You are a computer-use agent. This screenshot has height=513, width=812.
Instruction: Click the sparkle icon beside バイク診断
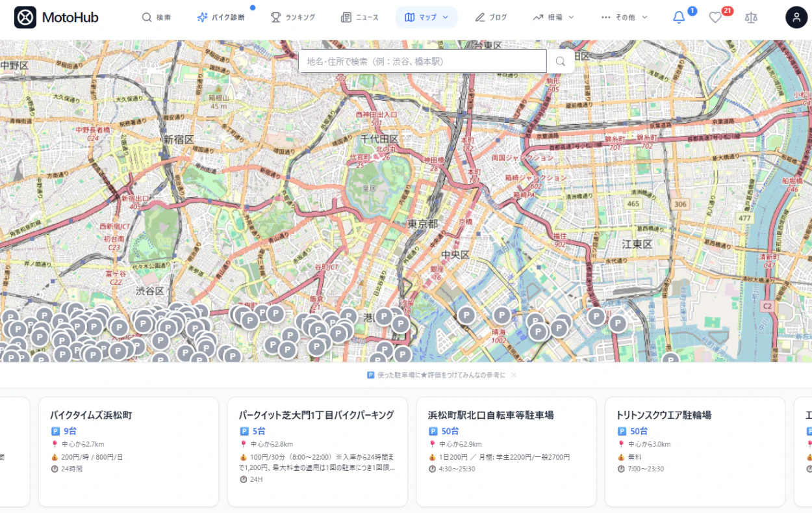point(202,18)
